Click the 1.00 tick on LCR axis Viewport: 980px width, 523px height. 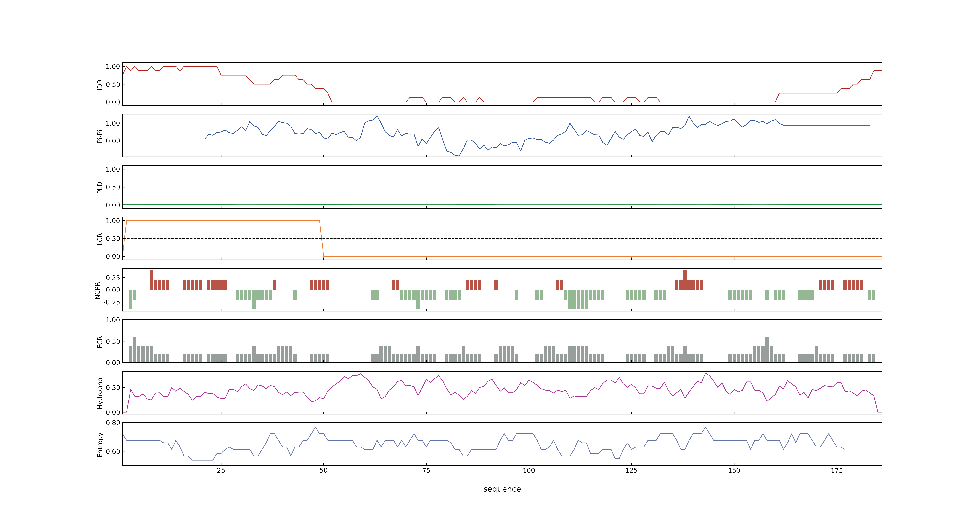click(x=113, y=221)
